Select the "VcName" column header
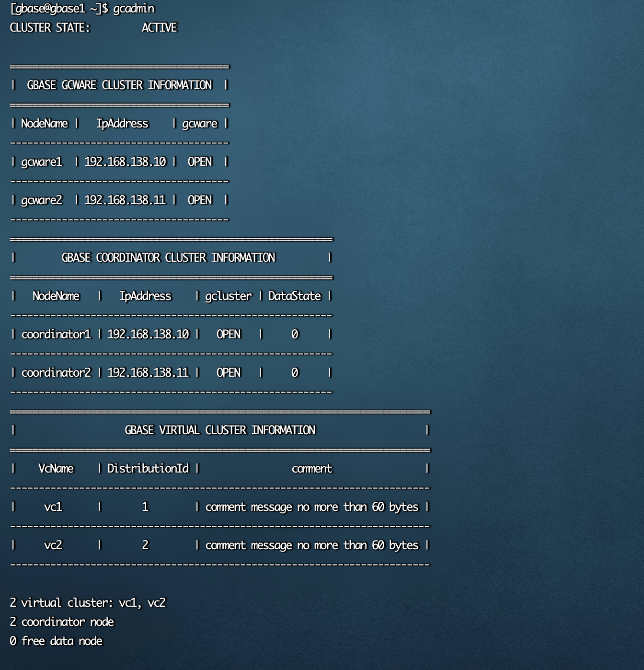 56,469
